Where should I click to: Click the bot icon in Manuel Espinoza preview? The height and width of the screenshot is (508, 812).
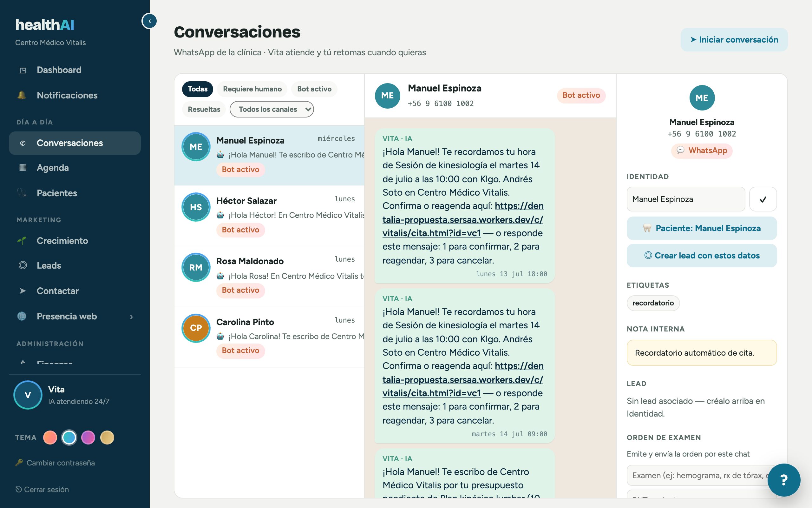coord(220,155)
